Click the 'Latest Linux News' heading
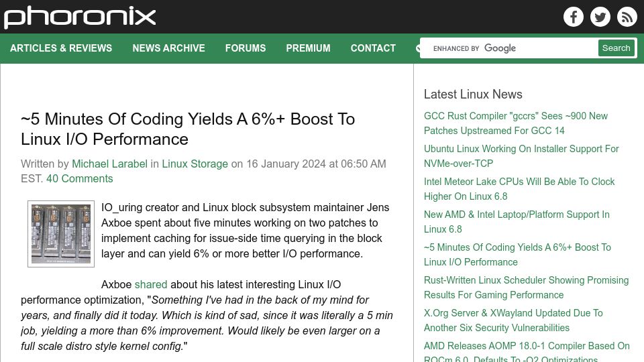This screenshot has width=644, height=362. [x=473, y=94]
